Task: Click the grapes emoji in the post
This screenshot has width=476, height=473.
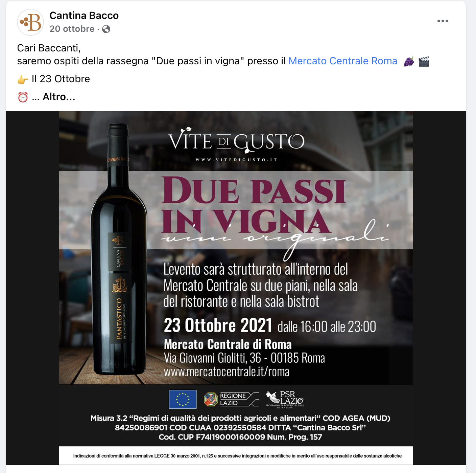Action: click(409, 62)
